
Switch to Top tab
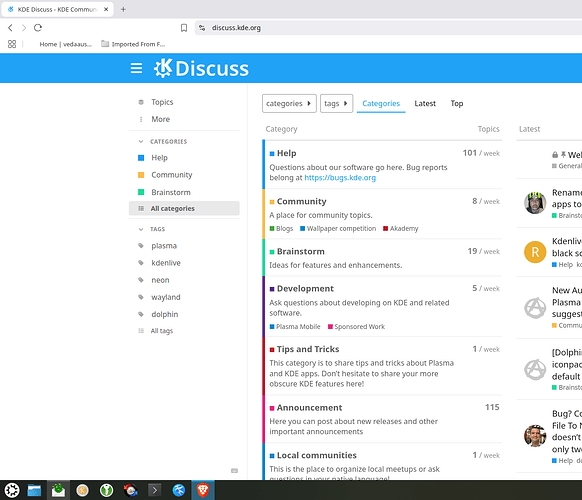(457, 104)
